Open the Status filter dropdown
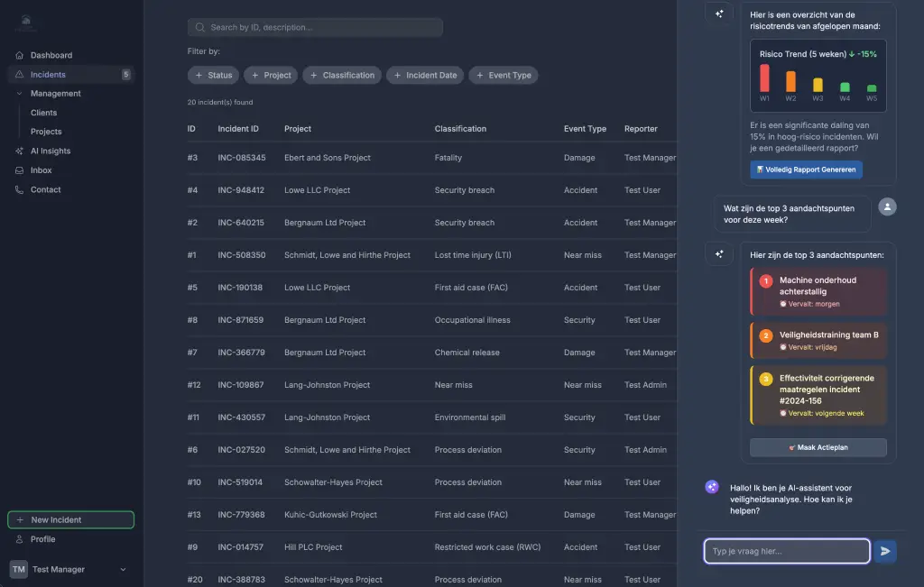This screenshot has width=924, height=587. pyautogui.click(x=213, y=75)
